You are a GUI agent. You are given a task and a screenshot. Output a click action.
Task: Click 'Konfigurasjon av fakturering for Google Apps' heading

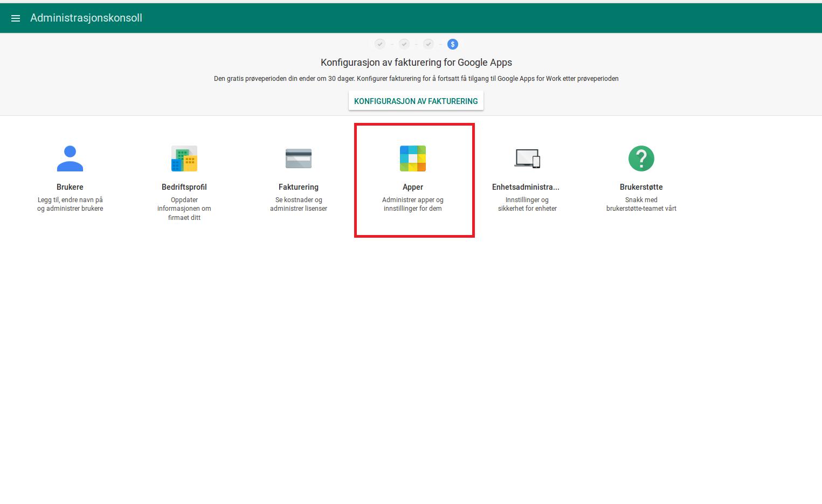click(x=416, y=63)
